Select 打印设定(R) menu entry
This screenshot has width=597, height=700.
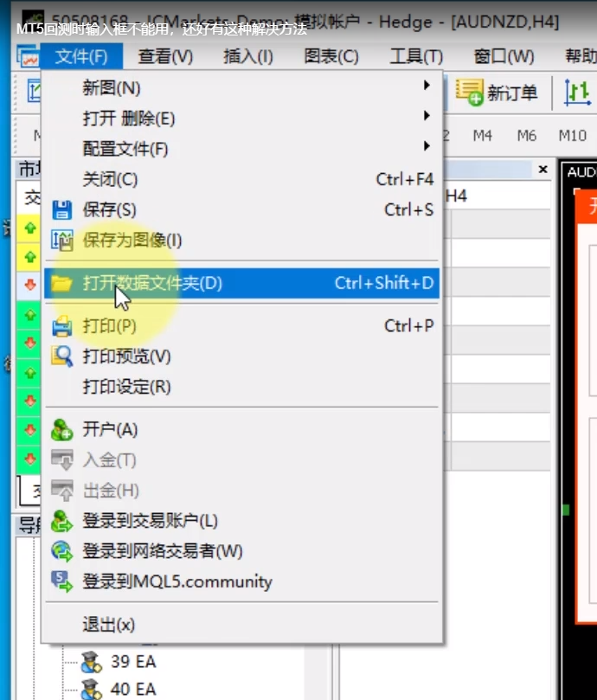tap(241, 387)
